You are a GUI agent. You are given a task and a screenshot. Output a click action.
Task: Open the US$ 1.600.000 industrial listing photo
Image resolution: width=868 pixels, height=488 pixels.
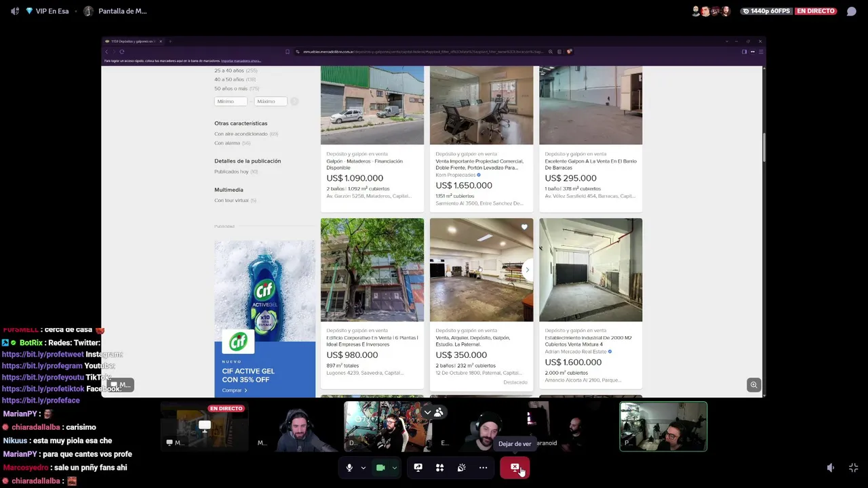coord(591,270)
